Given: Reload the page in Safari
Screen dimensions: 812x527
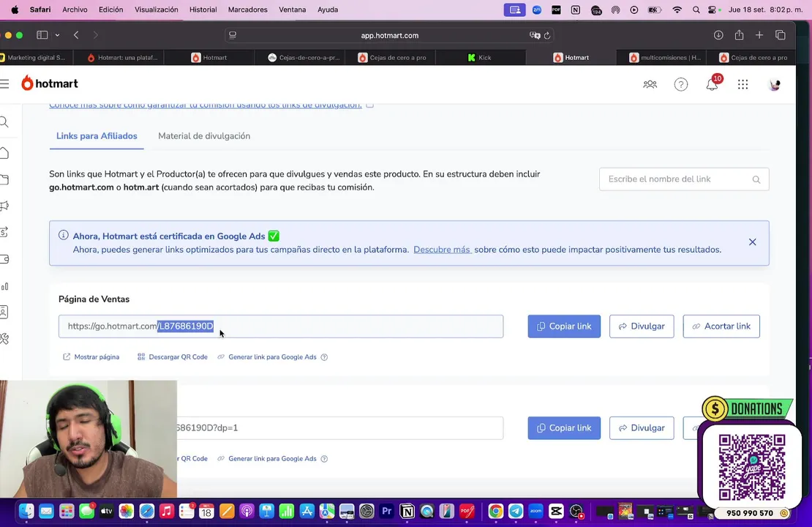Looking at the screenshot, I should [x=547, y=35].
